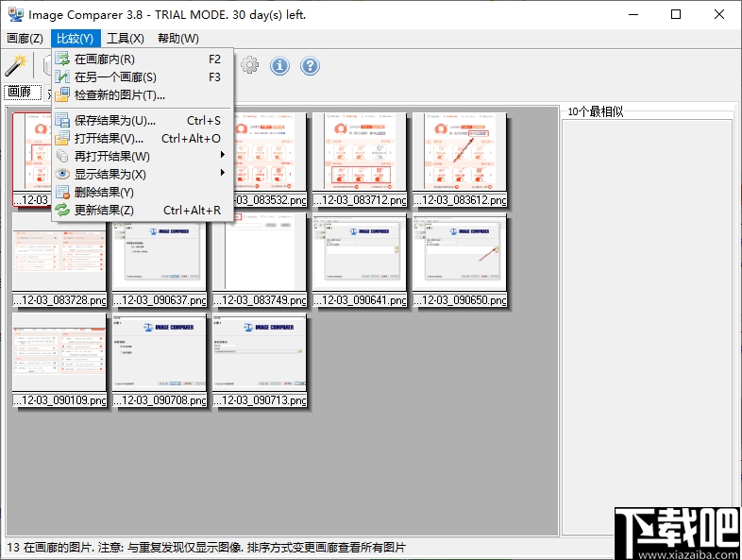Click the refresh icon beside 更新结果(Z)

coord(62,210)
